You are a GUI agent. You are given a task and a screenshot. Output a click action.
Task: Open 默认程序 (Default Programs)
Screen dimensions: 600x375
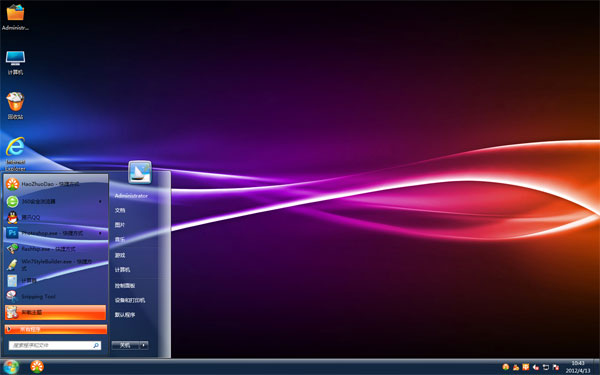click(125, 315)
